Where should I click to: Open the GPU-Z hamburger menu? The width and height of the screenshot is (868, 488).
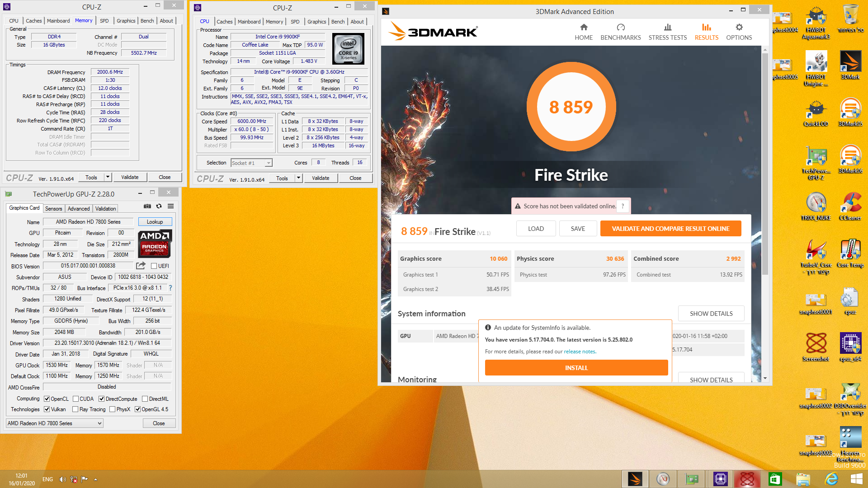[x=171, y=206]
